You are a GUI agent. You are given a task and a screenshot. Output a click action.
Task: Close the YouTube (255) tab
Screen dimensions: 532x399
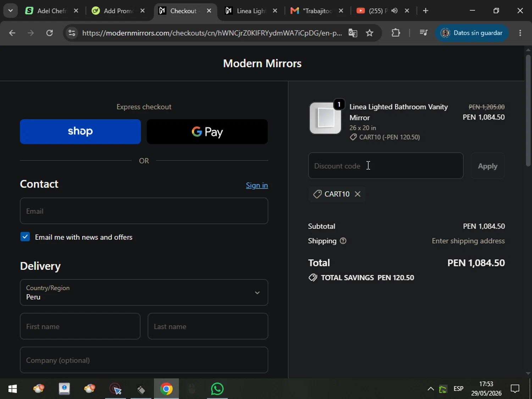coord(407,11)
